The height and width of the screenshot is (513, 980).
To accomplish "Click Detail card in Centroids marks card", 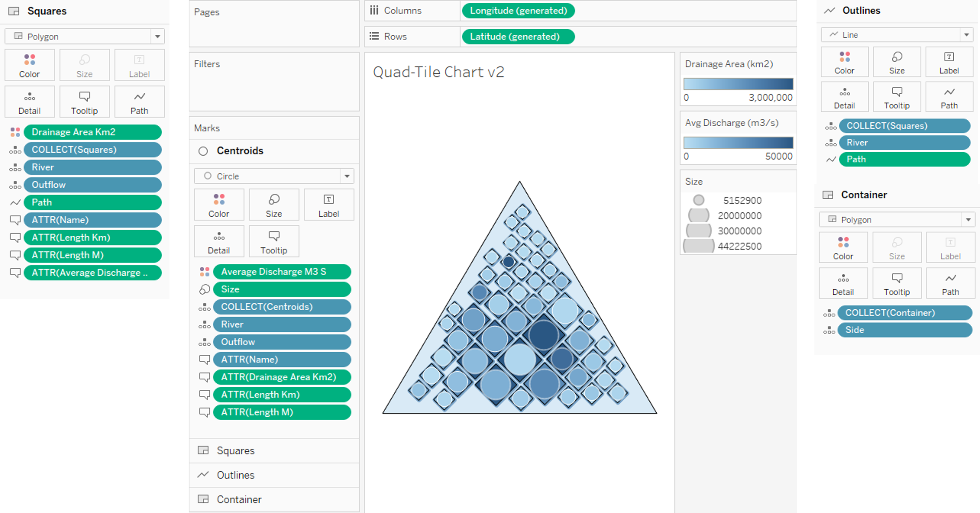I will [x=219, y=242].
